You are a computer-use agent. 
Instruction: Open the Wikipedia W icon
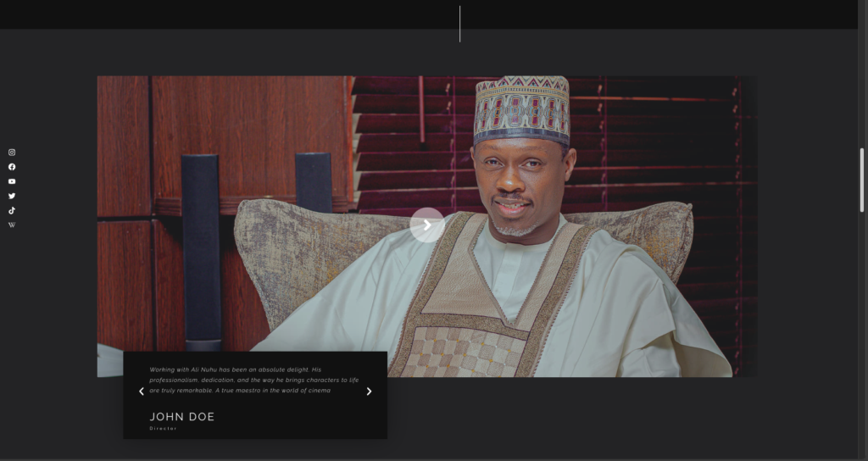[x=12, y=225]
